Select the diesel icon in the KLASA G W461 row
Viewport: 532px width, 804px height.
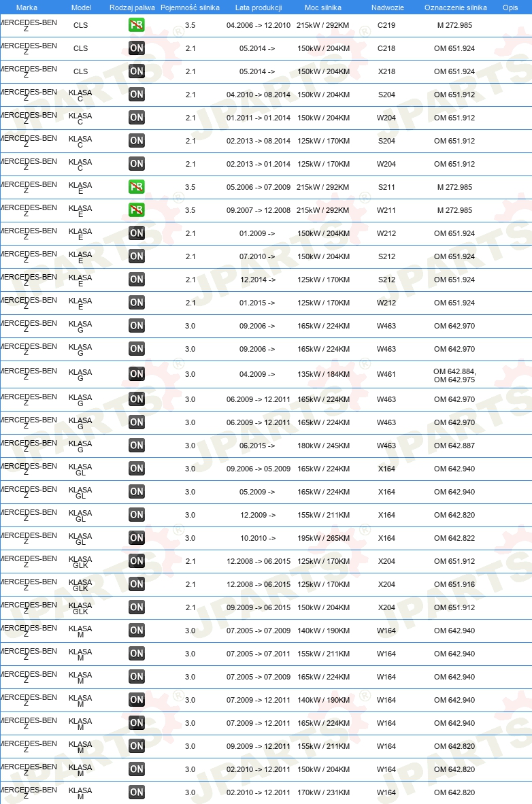tap(137, 374)
